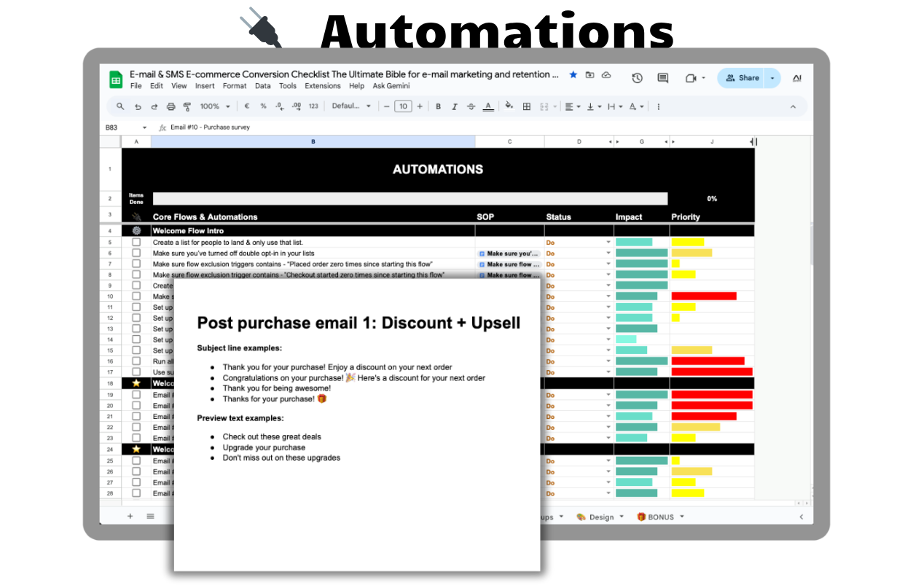
Task: Toggle bold formatting
Action: (438, 106)
